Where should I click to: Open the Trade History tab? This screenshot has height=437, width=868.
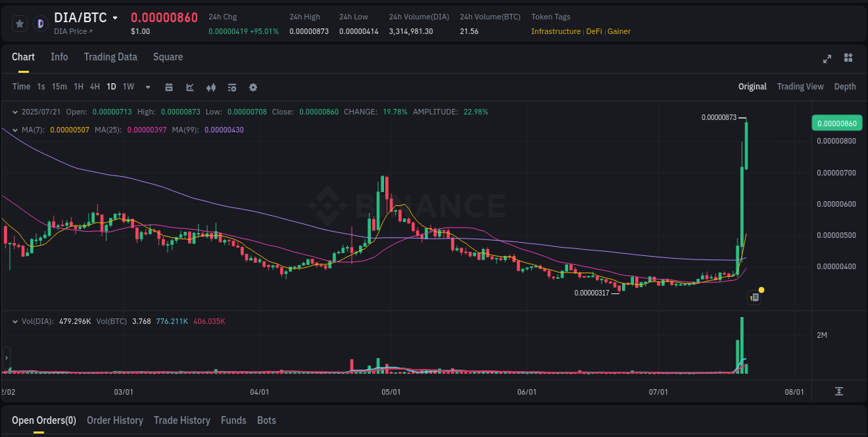coord(182,420)
